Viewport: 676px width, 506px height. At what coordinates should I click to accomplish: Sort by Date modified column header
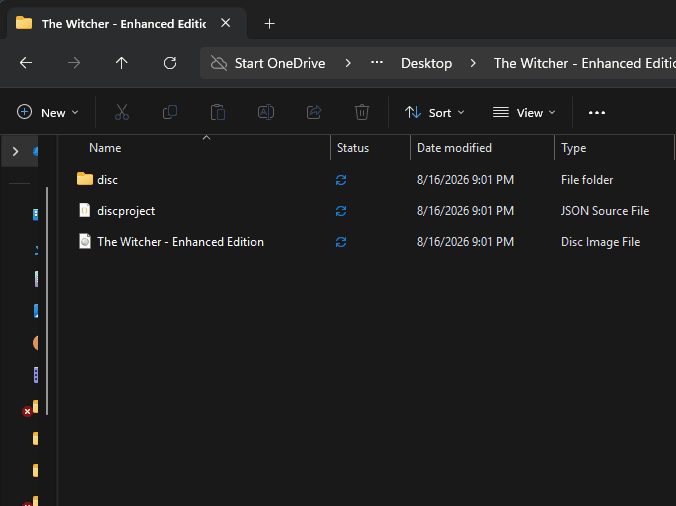482,148
